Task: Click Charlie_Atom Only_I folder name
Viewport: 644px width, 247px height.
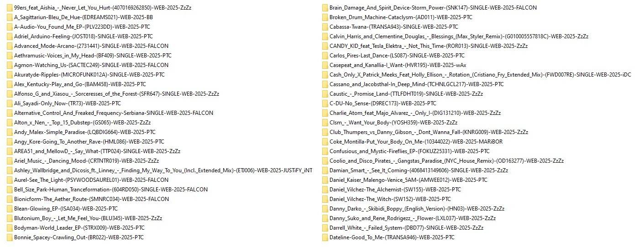Action: (415, 113)
